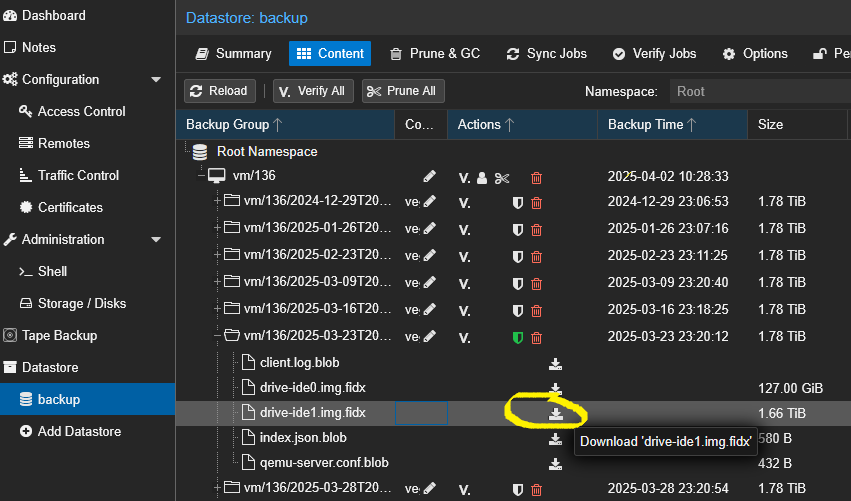The height and width of the screenshot is (501, 851).
Task: Toggle protection on the 2025-03-23 snapshot
Action: point(518,337)
